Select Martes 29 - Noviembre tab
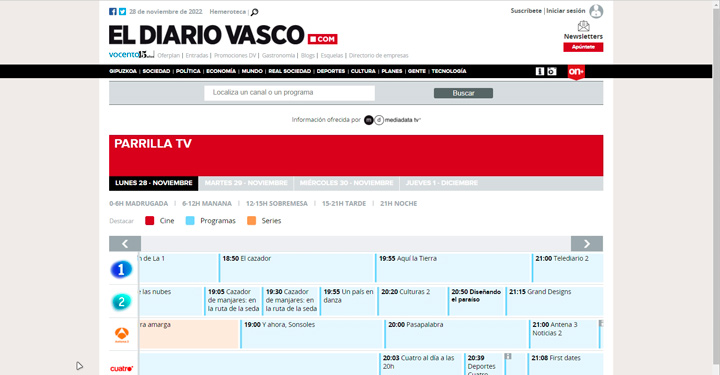The width and height of the screenshot is (720, 375). (246, 183)
